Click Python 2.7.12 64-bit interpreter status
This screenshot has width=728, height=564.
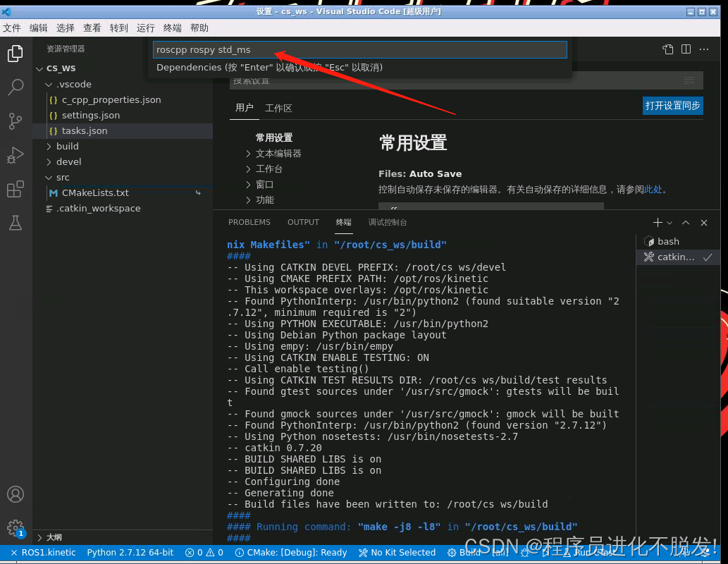coord(130,553)
